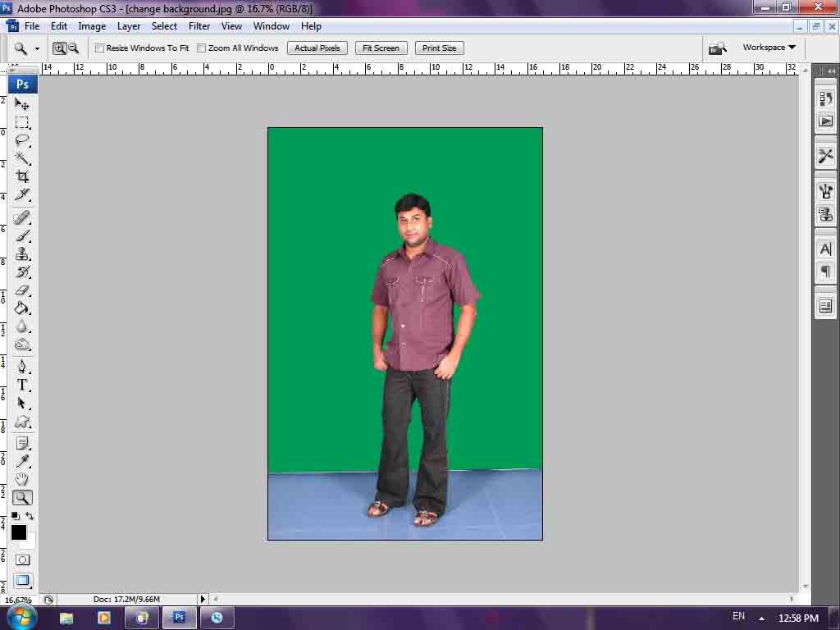Click the foreground color swatch
Screen dimensions: 840x630
[x=18, y=533]
